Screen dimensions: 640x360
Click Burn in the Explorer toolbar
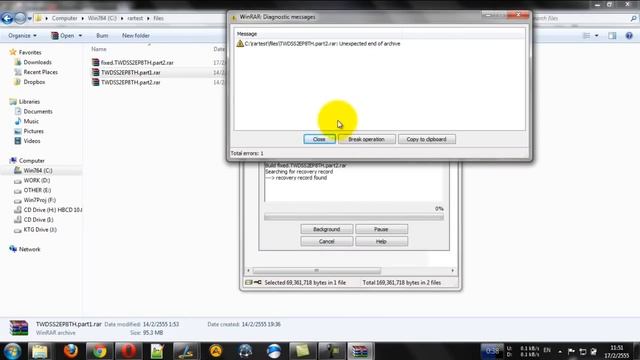click(x=102, y=36)
